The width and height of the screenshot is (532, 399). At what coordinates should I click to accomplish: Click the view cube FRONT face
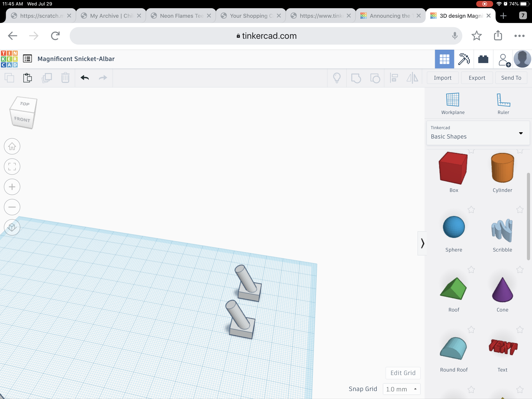tap(22, 119)
